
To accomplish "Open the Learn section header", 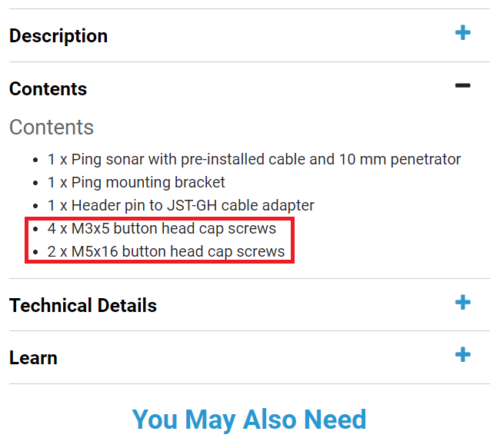I will click(33, 358).
